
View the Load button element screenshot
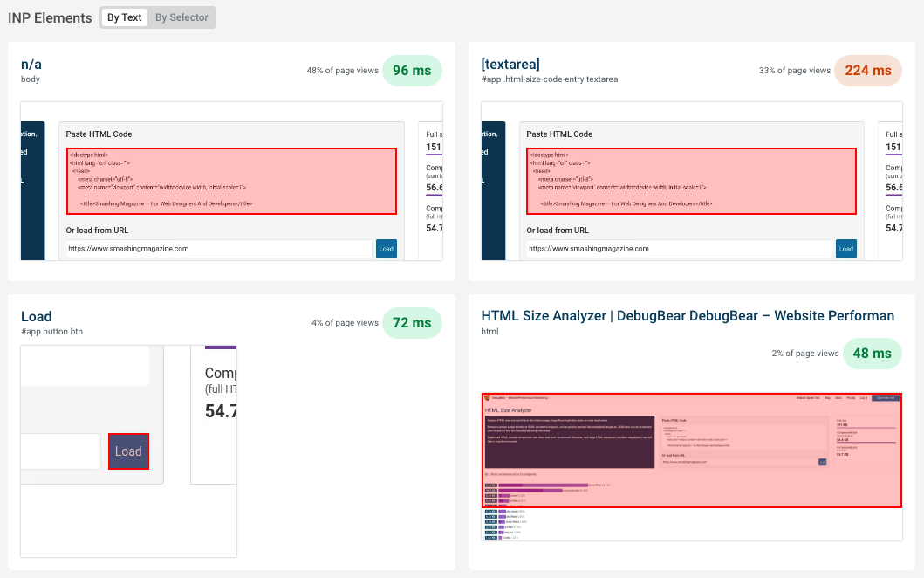tap(128, 451)
